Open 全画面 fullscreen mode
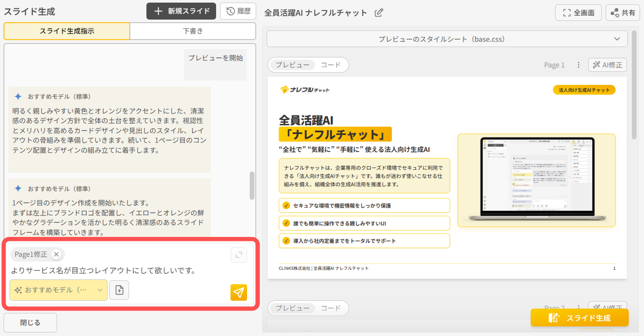644x336 pixels. pos(578,13)
